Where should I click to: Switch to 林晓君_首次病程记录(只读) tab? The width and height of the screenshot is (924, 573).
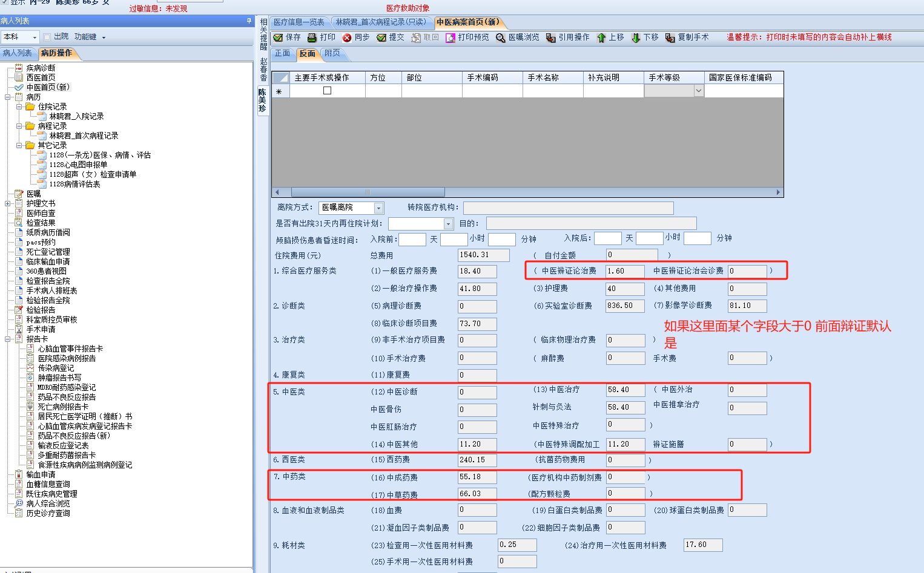click(381, 22)
